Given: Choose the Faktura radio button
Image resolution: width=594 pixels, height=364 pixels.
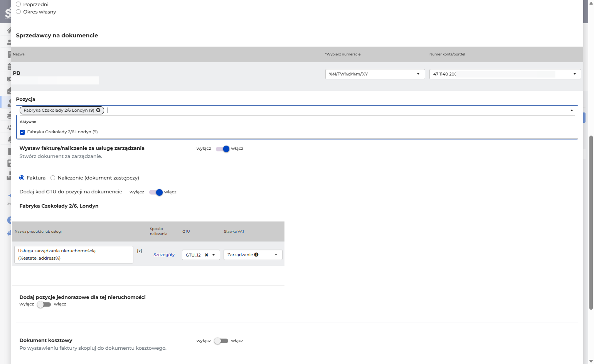Looking at the screenshot, I should (x=22, y=178).
